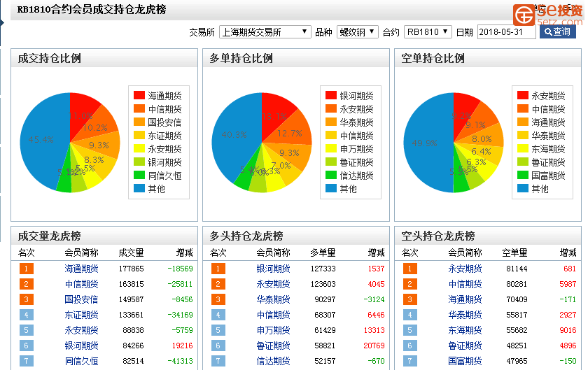
Task: Open 同信久恒 link in 成交量龙虎榜
Action: point(81,361)
